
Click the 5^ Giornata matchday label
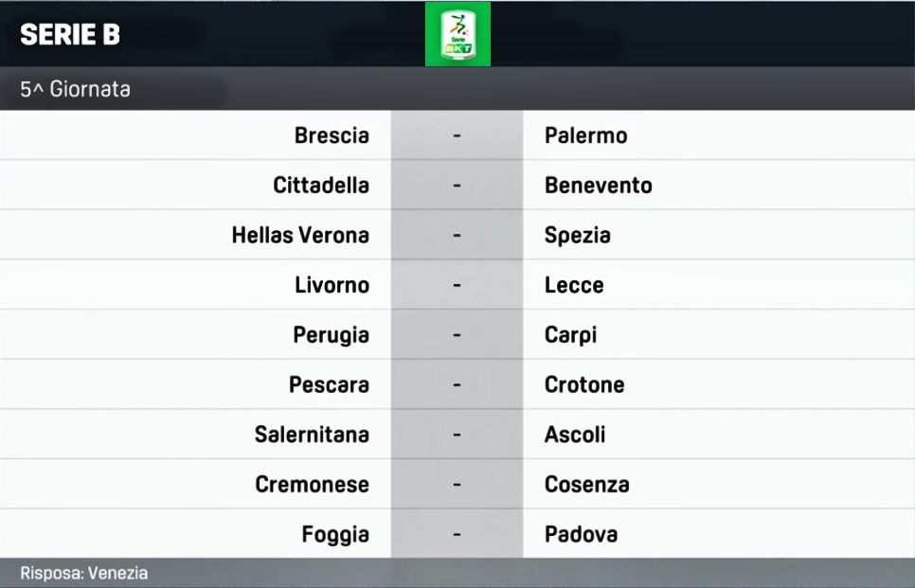75,89
